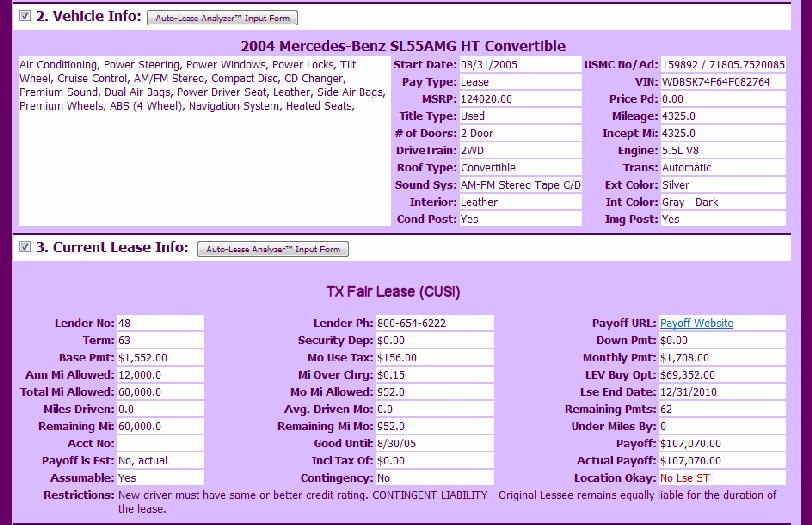Click the Price Pd value 0.00
The image size is (812, 525).
723,99
